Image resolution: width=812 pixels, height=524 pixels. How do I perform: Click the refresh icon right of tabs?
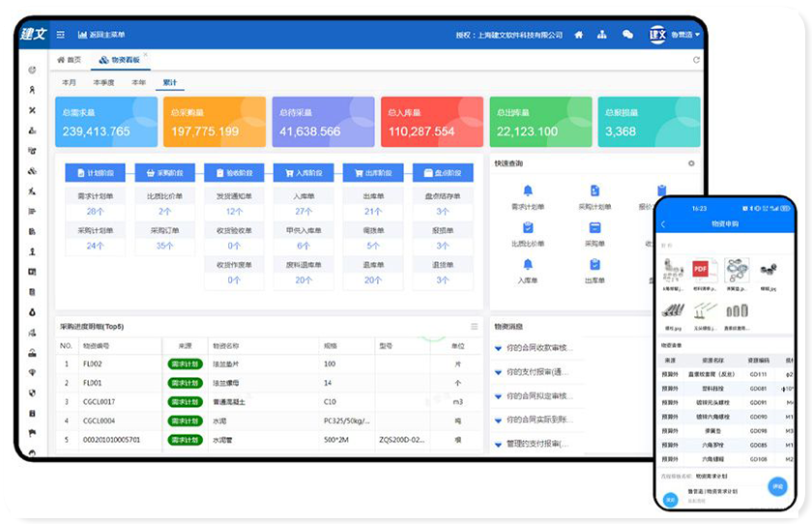coord(696,60)
